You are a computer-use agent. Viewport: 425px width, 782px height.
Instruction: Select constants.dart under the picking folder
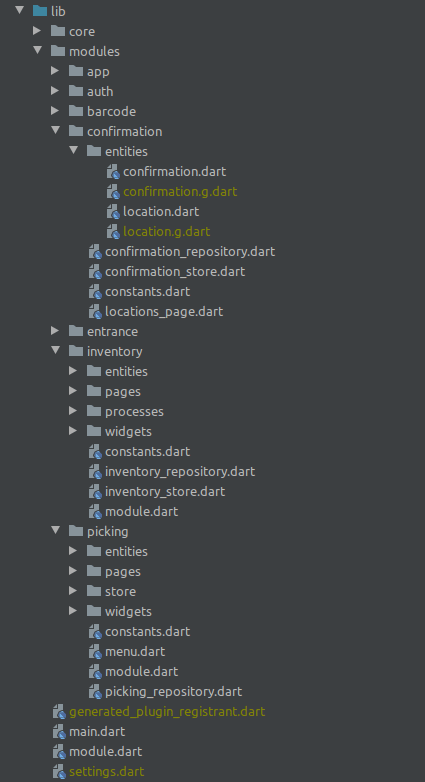point(148,631)
